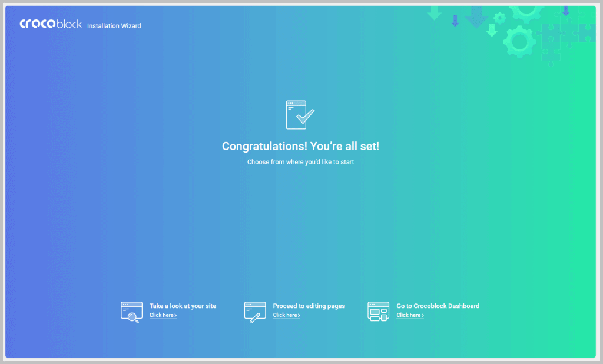The image size is (603, 364).
Task: Follow 'Click here' under Proceed to editing pages
Action: [286, 315]
